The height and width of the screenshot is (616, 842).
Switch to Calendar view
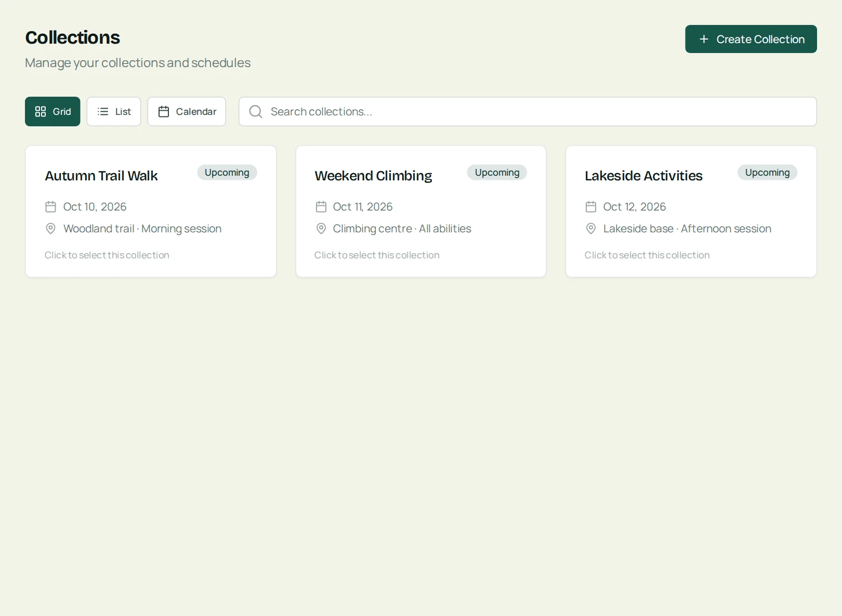(187, 111)
